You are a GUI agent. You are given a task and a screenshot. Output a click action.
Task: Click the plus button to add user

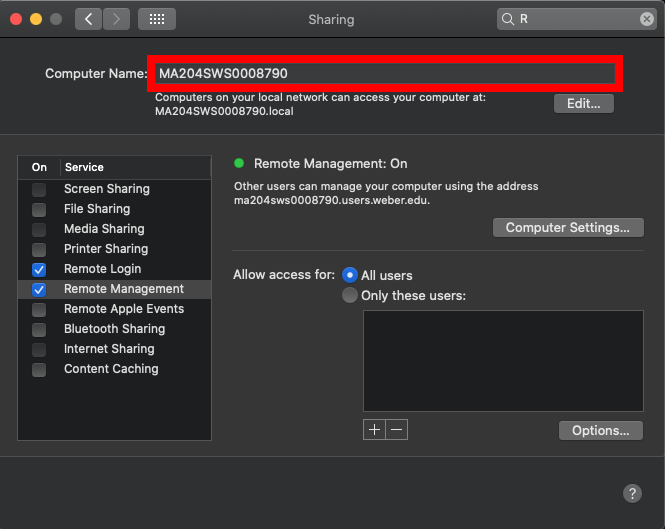[x=375, y=429]
